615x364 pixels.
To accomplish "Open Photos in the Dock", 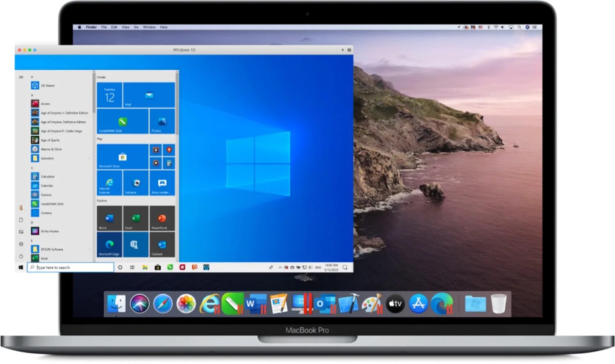I will pyautogui.click(x=186, y=304).
